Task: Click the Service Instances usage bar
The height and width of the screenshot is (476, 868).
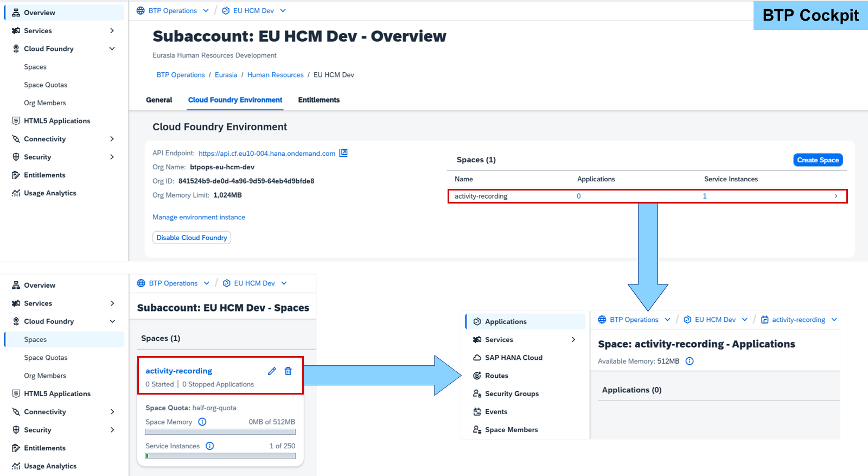Action: (x=220, y=456)
